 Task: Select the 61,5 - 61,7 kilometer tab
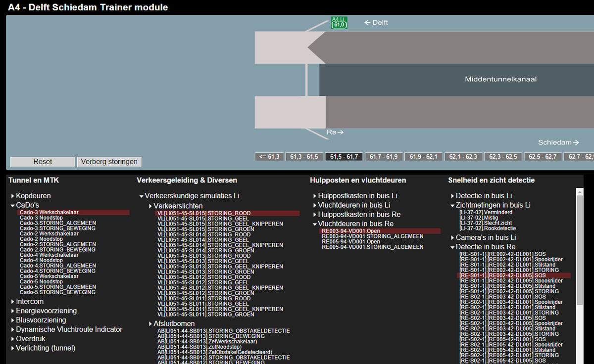click(344, 157)
